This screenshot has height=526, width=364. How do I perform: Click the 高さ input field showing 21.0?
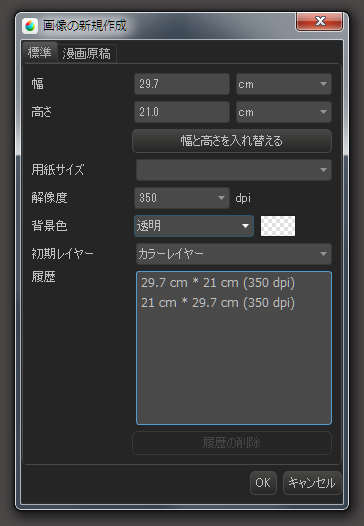tap(182, 112)
